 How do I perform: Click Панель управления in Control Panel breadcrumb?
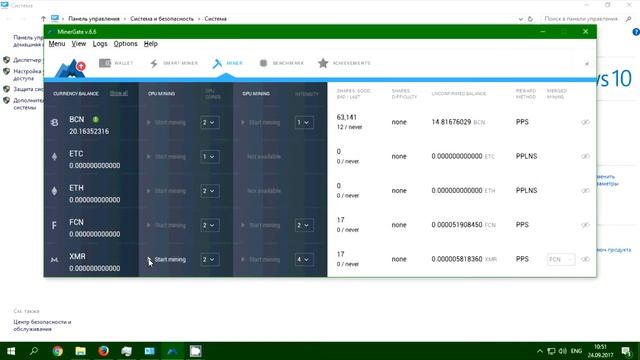tap(94, 19)
